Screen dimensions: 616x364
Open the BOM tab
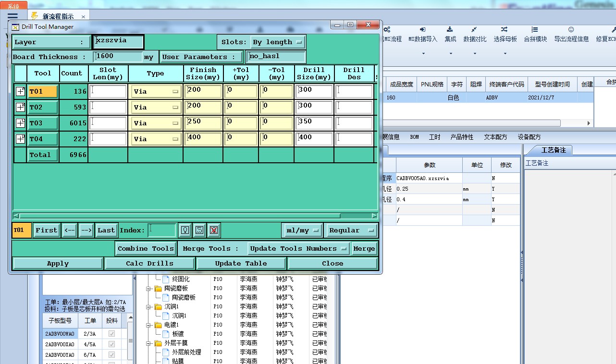[x=414, y=137]
